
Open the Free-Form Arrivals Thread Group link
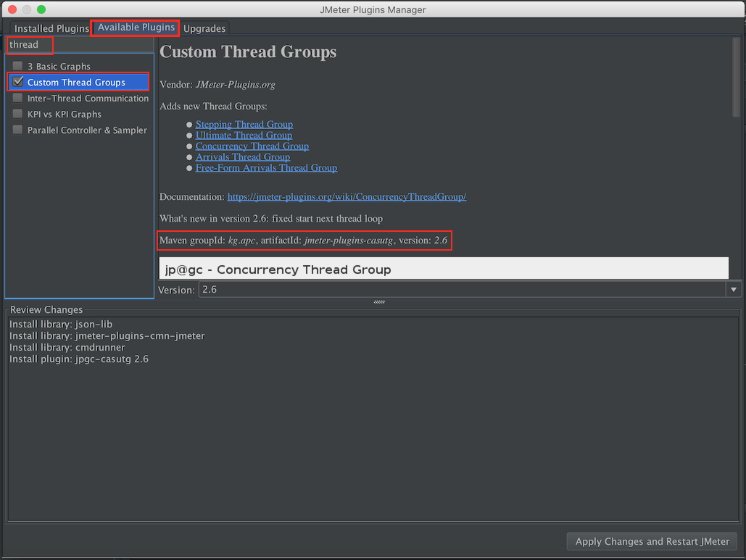pos(267,168)
